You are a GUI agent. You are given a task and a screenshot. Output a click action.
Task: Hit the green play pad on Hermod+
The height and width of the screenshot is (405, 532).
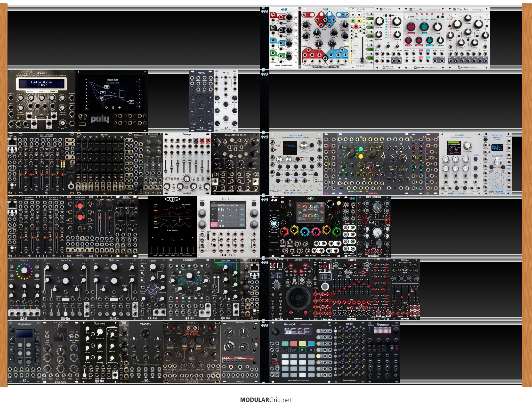(x=302, y=350)
